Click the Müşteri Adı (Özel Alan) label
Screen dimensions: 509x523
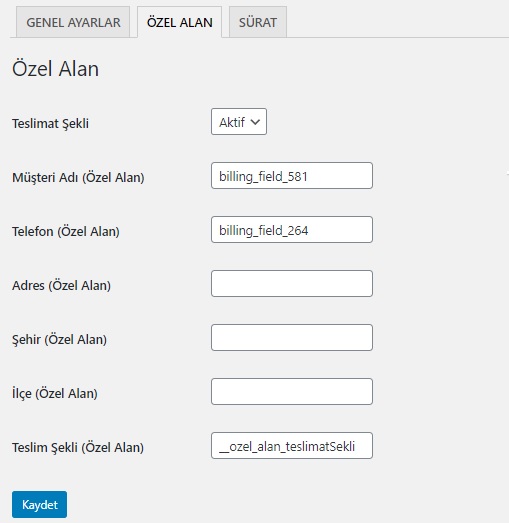(x=78, y=177)
